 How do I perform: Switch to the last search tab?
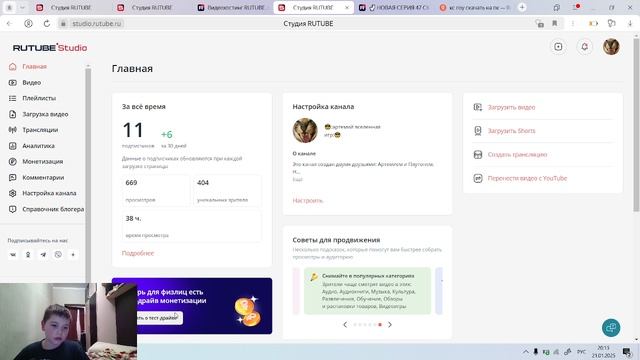(475, 7)
